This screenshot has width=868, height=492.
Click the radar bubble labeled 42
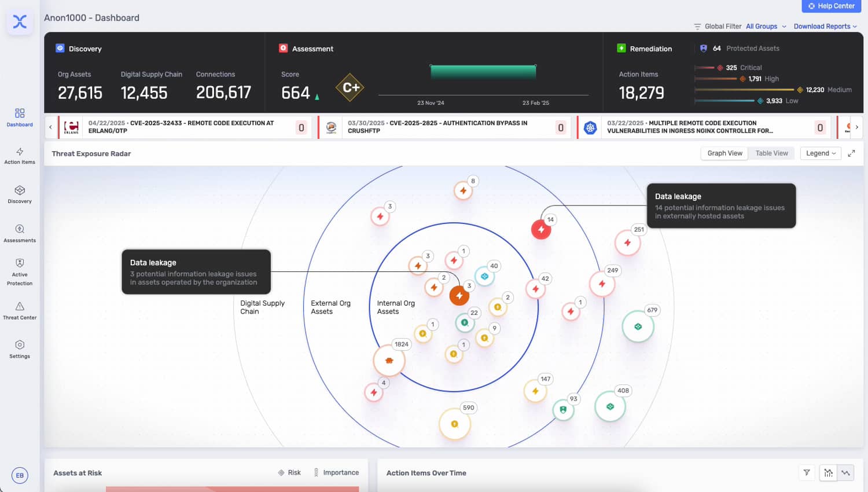click(536, 288)
